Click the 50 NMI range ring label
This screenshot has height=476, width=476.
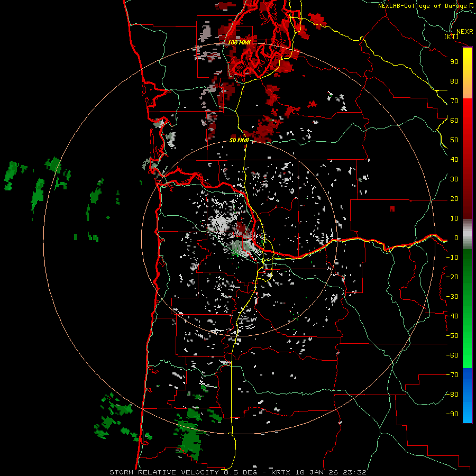[239, 140]
